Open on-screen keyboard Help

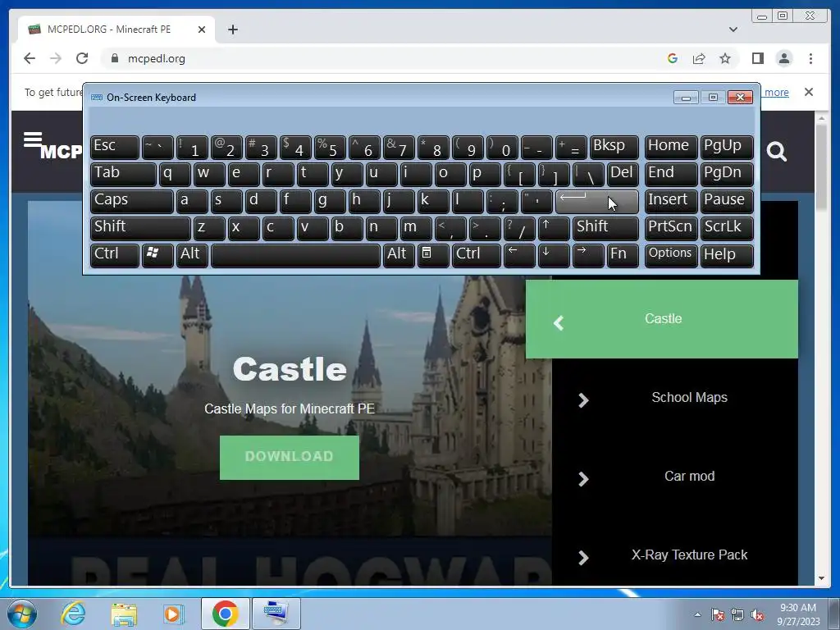tap(727, 255)
